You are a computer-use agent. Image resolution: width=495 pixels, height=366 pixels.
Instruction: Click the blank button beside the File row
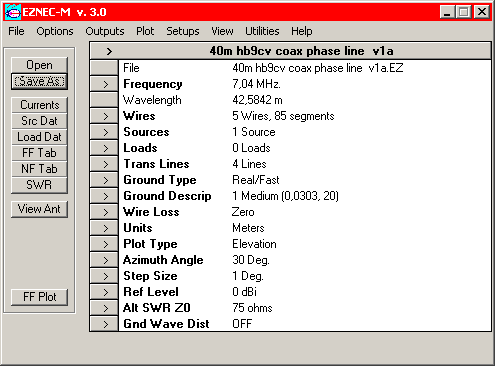[104, 68]
